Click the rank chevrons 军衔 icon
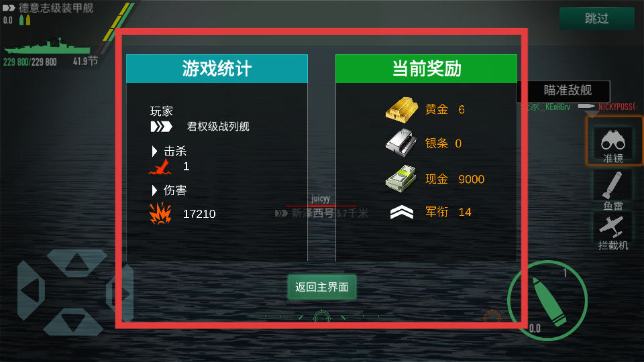644x362 pixels. tap(401, 213)
